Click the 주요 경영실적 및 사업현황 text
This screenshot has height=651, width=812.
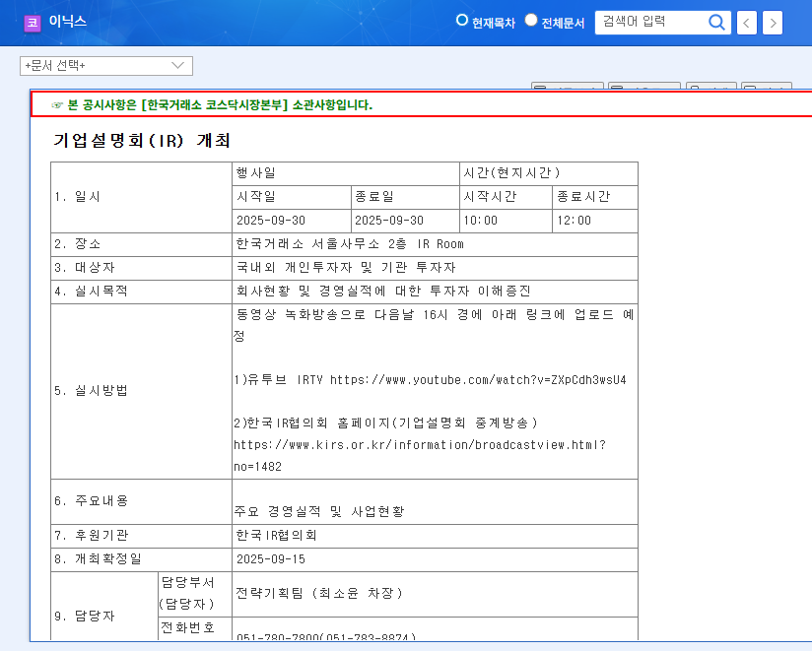point(319,512)
